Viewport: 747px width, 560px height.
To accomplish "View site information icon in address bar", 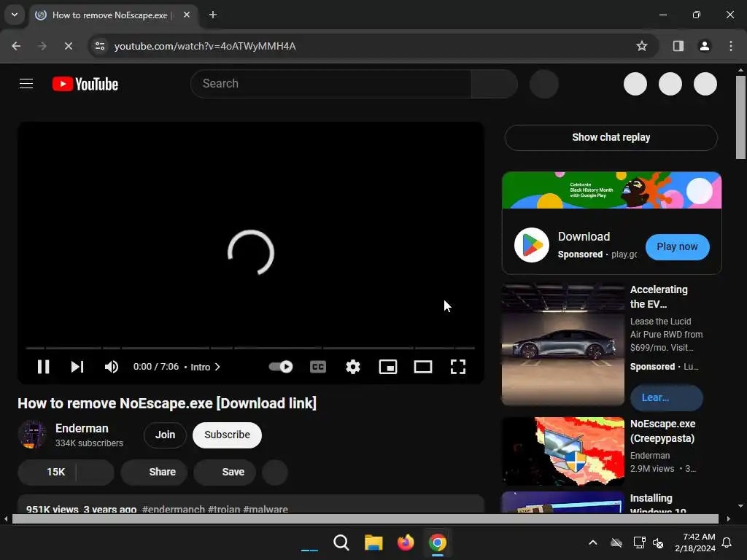I will pyautogui.click(x=100, y=46).
